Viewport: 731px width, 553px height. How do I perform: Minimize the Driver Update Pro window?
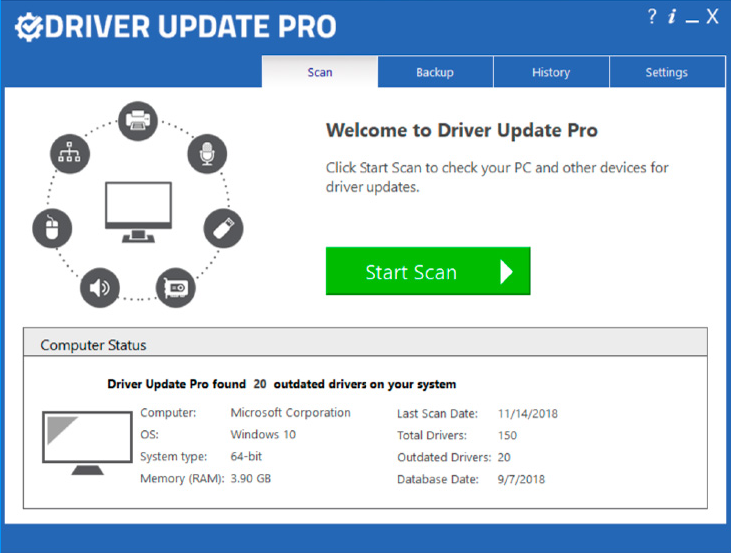click(692, 21)
